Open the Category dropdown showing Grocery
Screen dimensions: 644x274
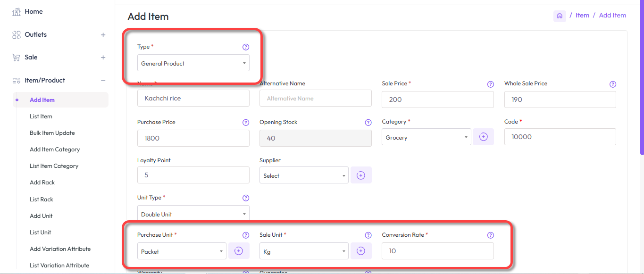tap(426, 137)
